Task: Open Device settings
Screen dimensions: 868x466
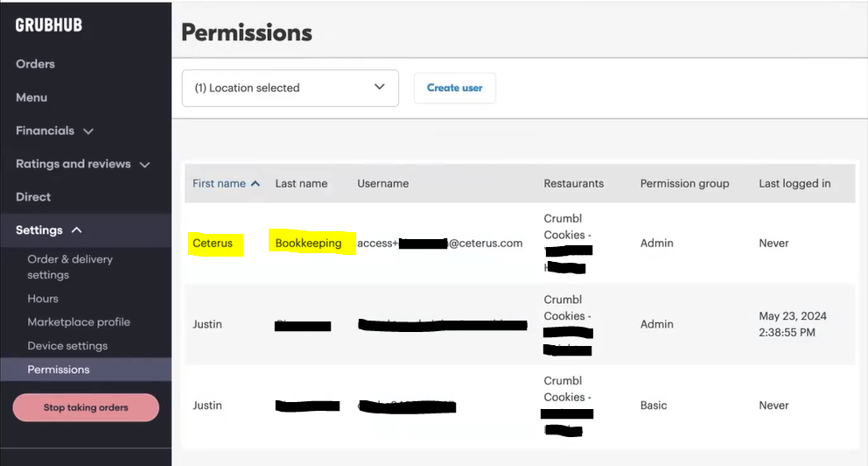Action: point(67,346)
